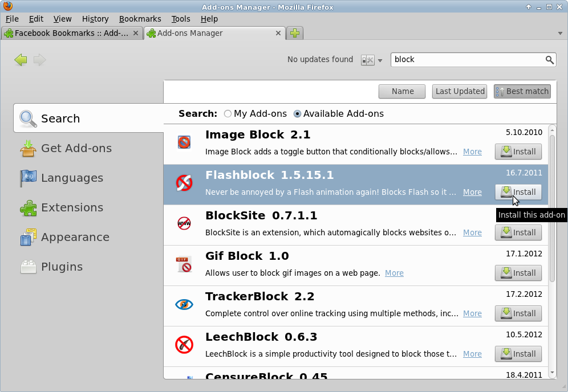Open More link for BlockSite
Image resolution: width=568 pixels, height=392 pixels.
pyautogui.click(x=472, y=232)
